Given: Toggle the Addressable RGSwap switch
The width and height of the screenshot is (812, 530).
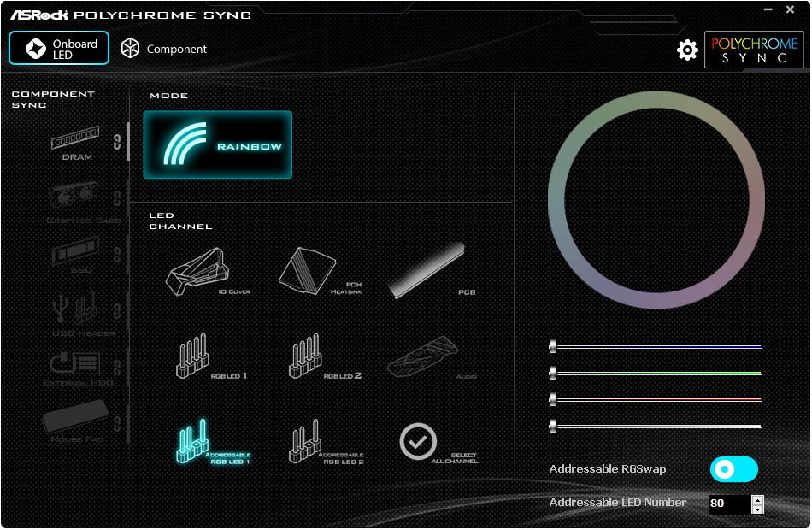Looking at the screenshot, I should [734, 469].
